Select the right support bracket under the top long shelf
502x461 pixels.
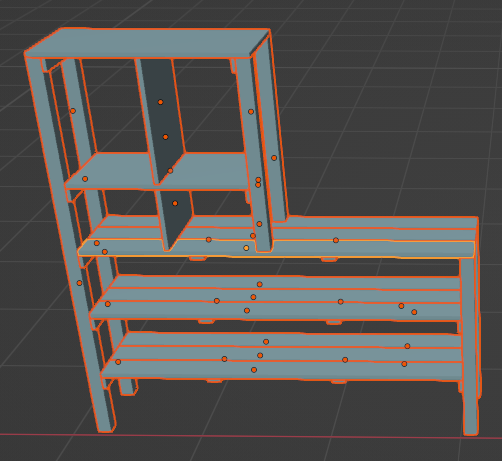(x=329, y=259)
